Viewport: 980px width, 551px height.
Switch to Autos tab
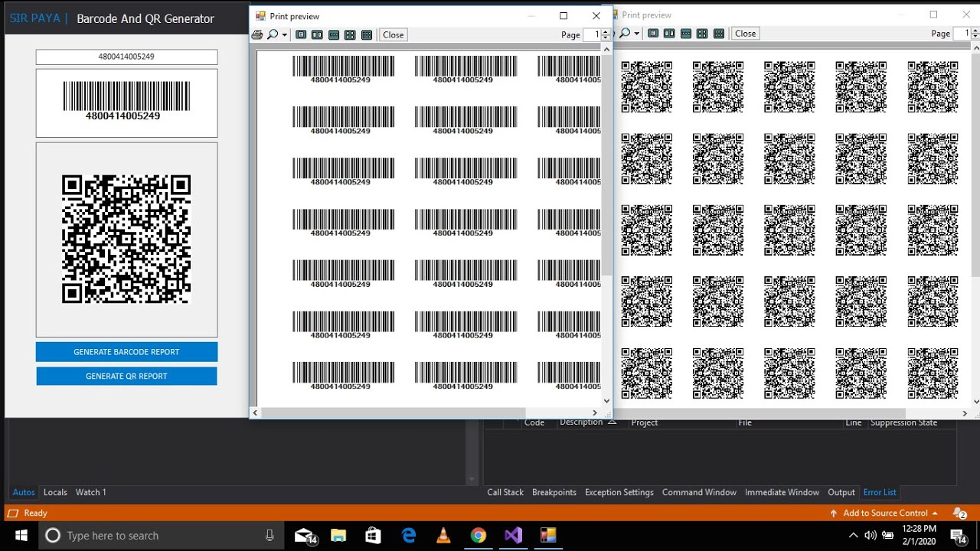click(24, 492)
